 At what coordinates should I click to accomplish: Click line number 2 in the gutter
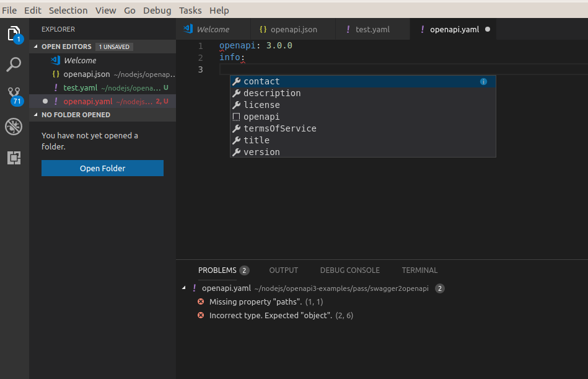(200, 58)
